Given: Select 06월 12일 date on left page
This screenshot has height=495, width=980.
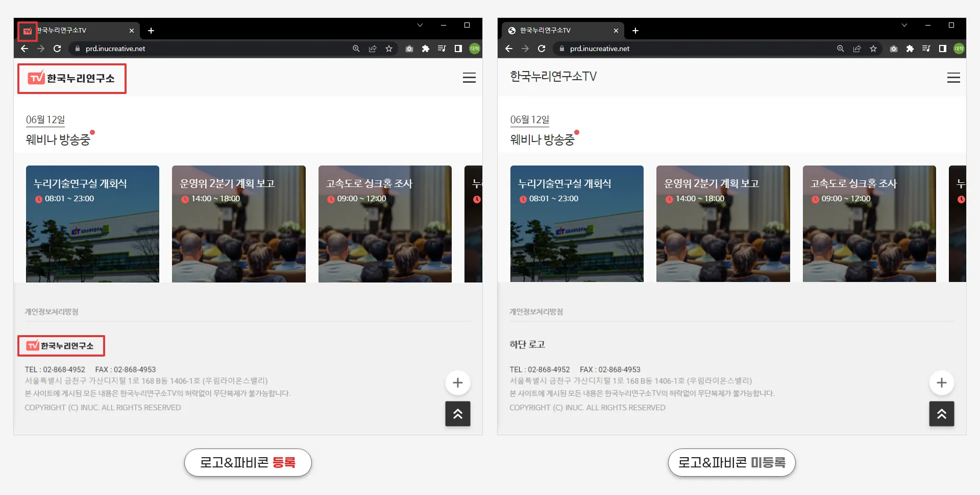Looking at the screenshot, I should pos(45,120).
